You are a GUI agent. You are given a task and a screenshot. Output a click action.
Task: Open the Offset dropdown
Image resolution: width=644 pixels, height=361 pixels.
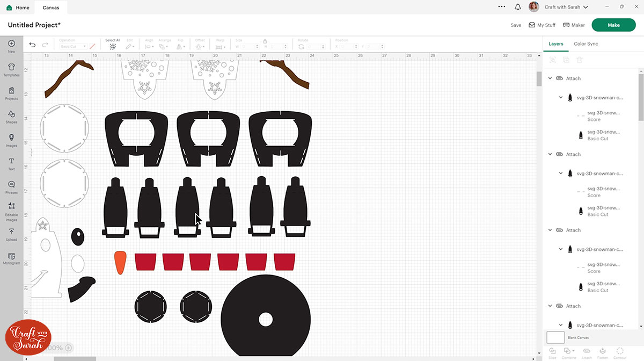click(x=200, y=47)
